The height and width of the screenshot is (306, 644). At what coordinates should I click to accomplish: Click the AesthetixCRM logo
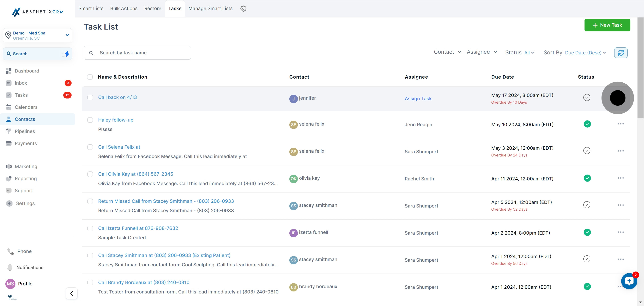[38, 12]
